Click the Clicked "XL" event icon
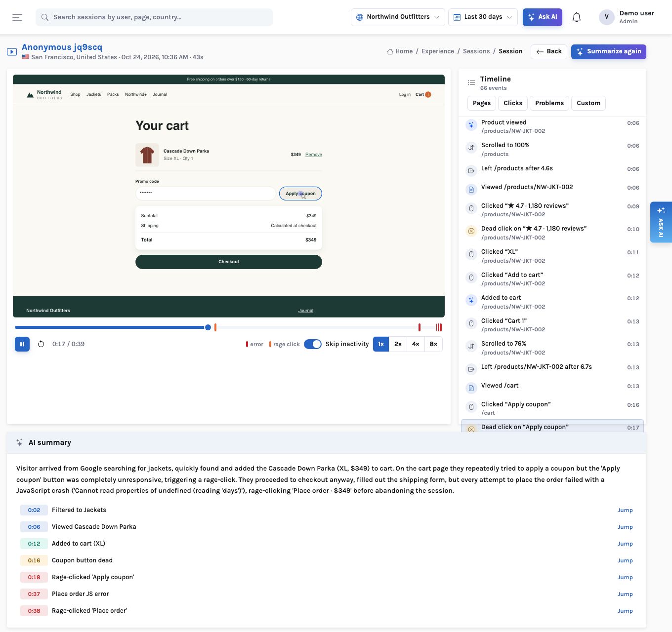This screenshot has height=632, width=672. pos(471,255)
